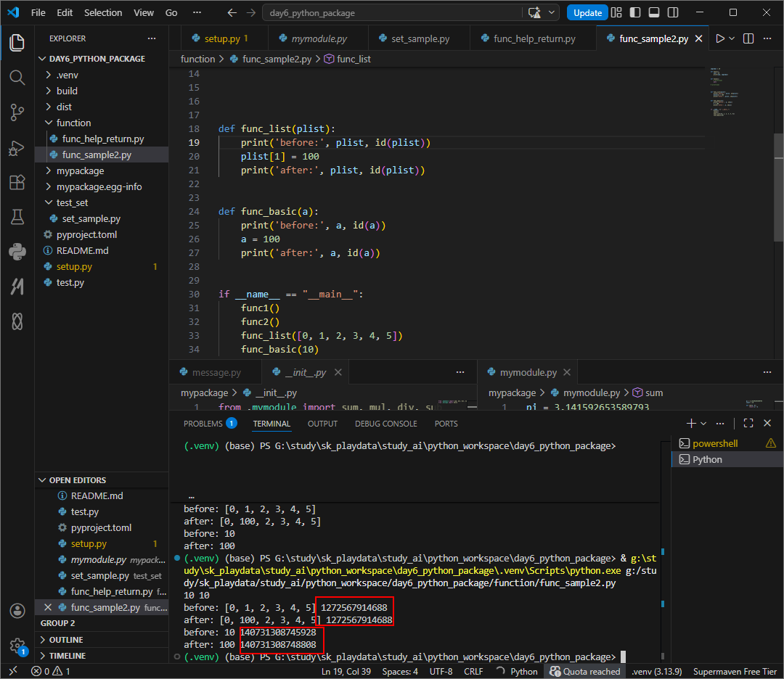Switch to the OUTPUT panel tab
Screen dimensions: 784x679
click(322, 424)
